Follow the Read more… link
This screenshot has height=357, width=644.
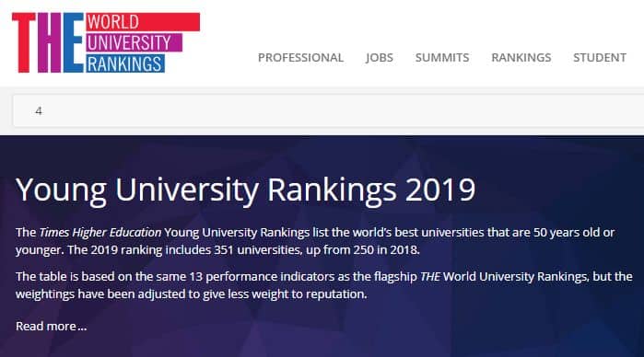[52, 327]
